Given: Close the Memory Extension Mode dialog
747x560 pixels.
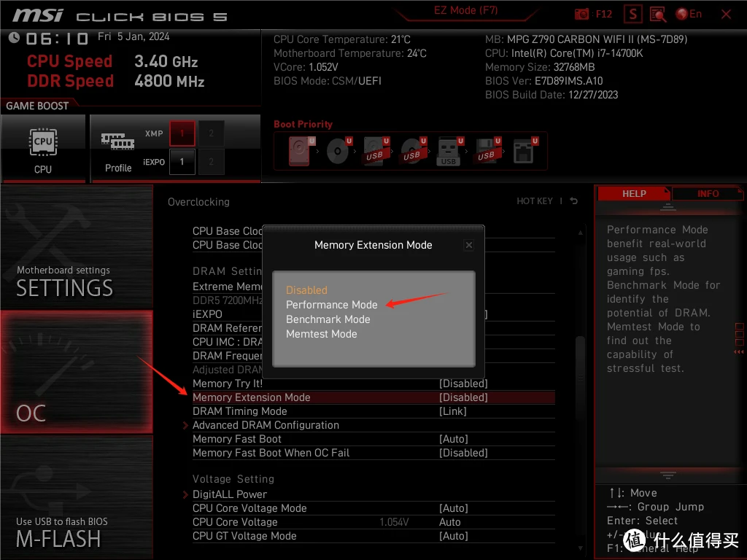Looking at the screenshot, I should 469,245.
